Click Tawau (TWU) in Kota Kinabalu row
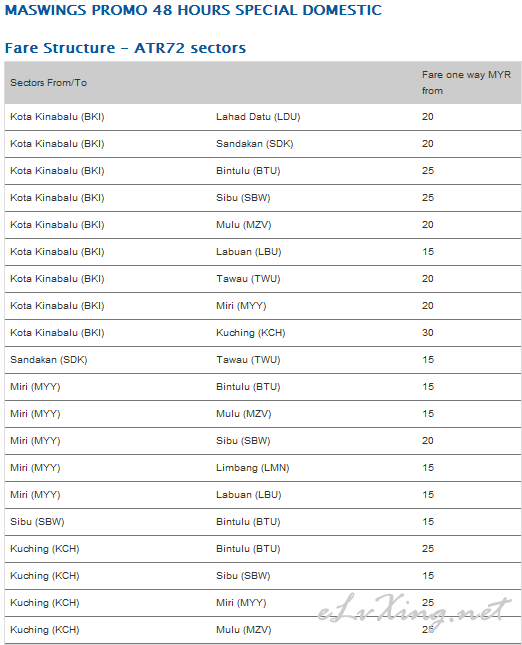The width and height of the screenshot is (522, 645). click(x=248, y=279)
